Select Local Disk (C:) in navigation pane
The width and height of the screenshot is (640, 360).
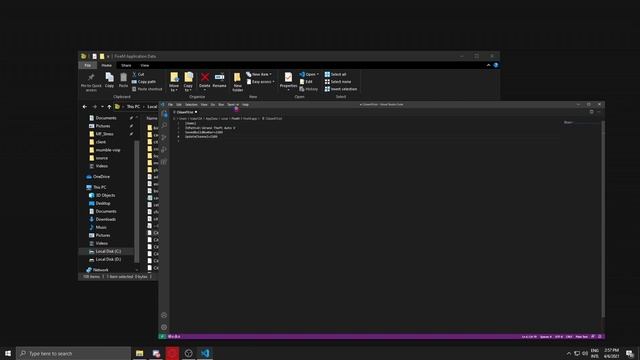[x=105, y=251]
